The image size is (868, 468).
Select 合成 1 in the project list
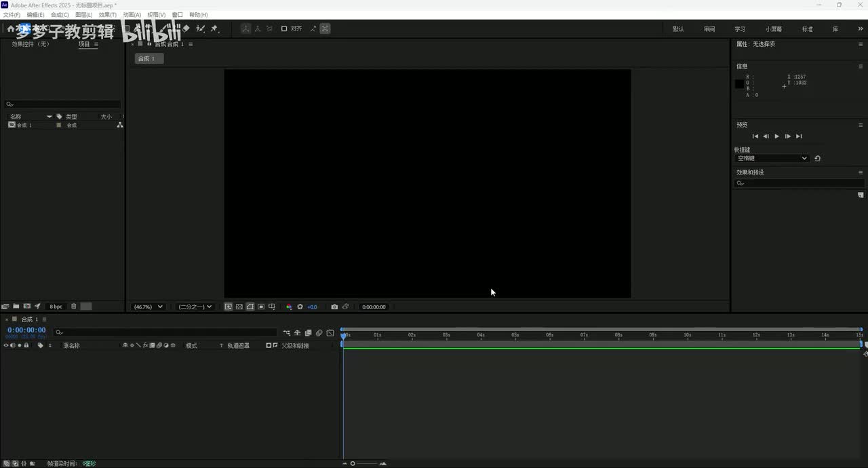[24, 125]
